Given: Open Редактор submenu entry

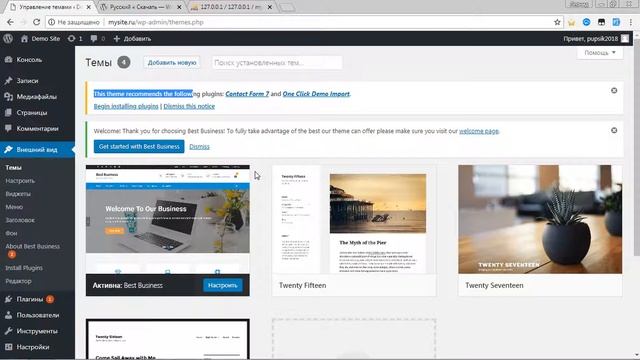Looking at the screenshot, I should 18,281.
